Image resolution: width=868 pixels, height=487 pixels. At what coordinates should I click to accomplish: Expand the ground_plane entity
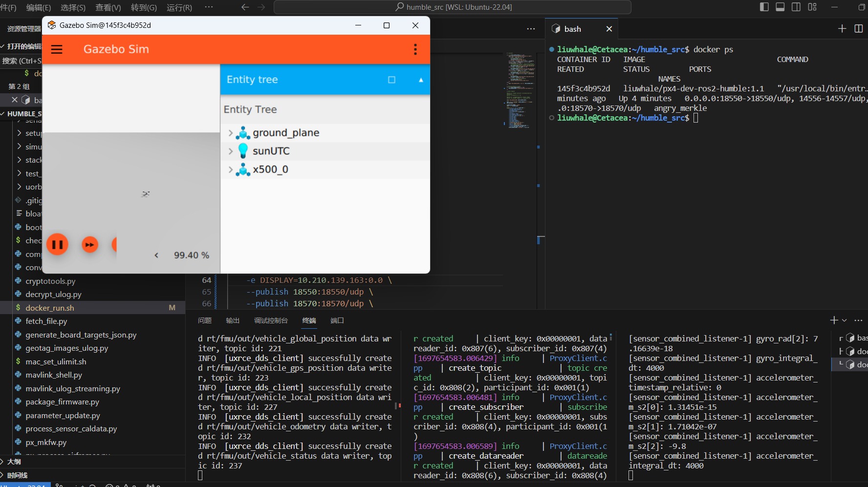pos(231,133)
